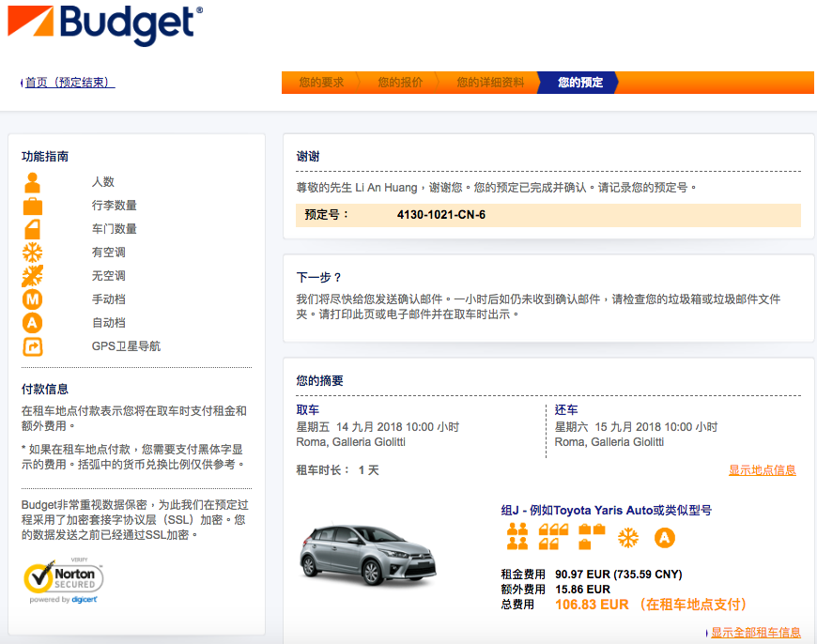
Task: Click the automatic A icon under the Toyota Yaris title
Action: coord(665,538)
